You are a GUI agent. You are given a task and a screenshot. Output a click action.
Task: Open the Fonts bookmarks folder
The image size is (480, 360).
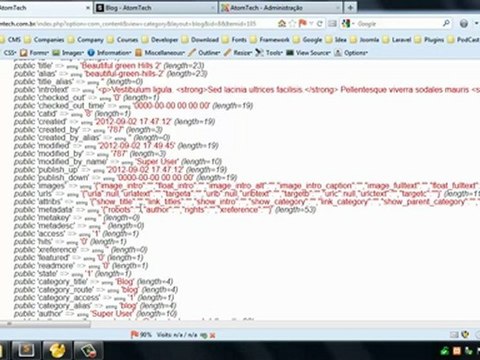pyautogui.click(x=235, y=40)
